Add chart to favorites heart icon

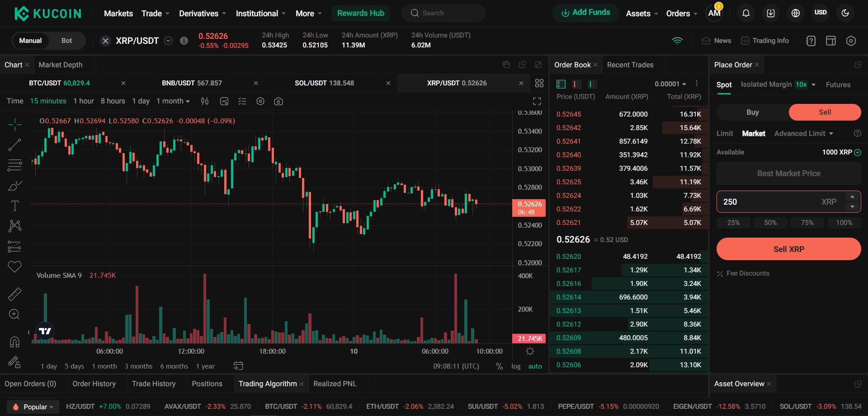point(14,267)
